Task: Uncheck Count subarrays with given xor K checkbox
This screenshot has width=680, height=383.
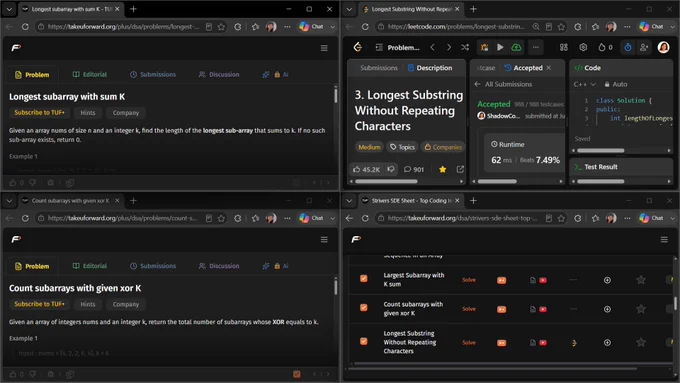Action: (363, 308)
